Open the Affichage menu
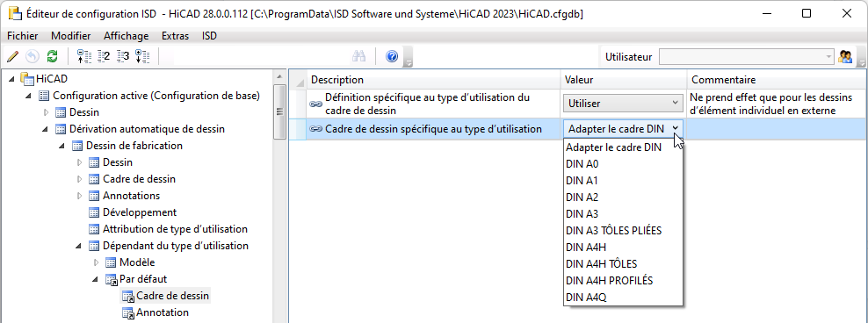Viewport: 868px width, 323px height. pyautogui.click(x=127, y=36)
